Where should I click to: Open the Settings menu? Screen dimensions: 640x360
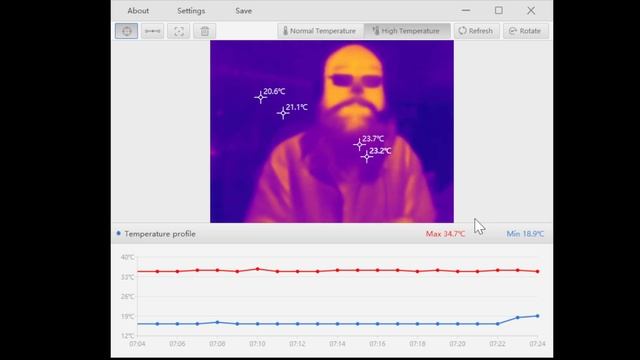[191, 11]
